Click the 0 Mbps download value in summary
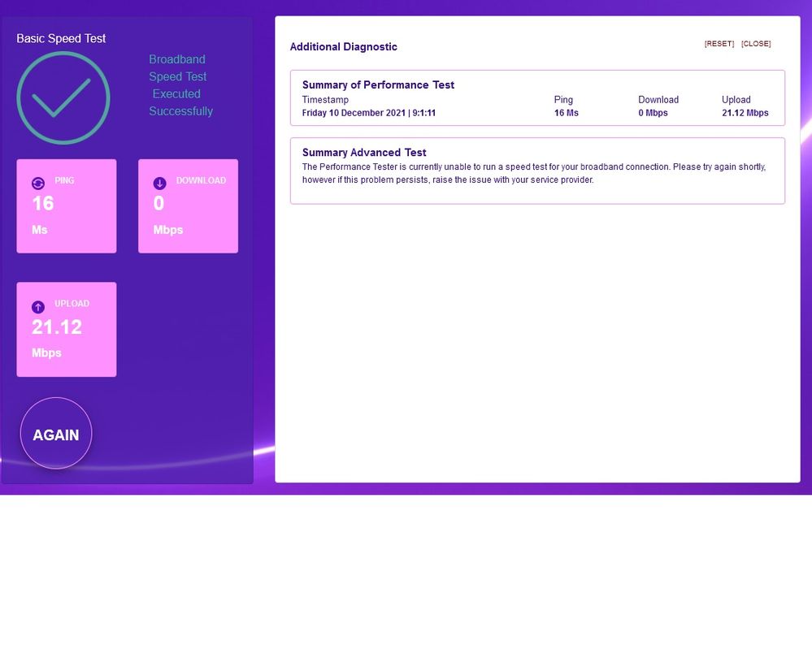 653,113
